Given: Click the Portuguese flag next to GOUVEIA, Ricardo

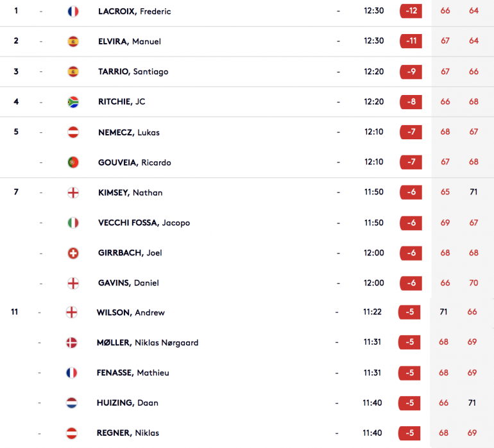Looking at the screenshot, I should (73, 162).
